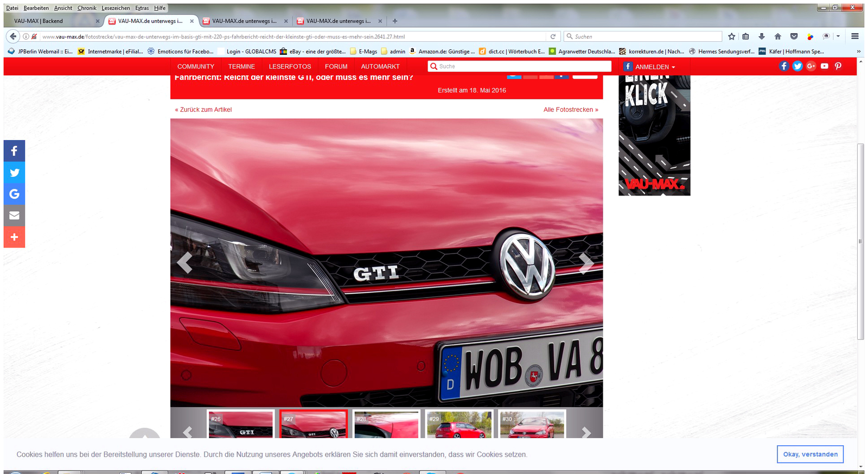868x474 pixels.
Task: Open the Firefox hamburger menu
Action: click(x=854, y=36)
